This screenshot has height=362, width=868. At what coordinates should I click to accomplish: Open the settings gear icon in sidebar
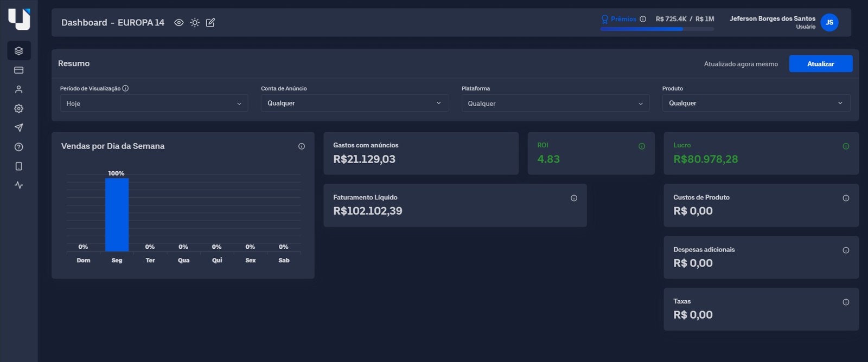coord(19,108)
